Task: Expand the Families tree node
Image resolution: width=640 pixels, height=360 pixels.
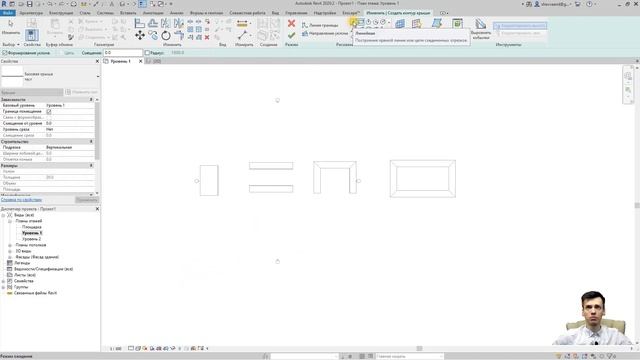Action: [4, 281]
